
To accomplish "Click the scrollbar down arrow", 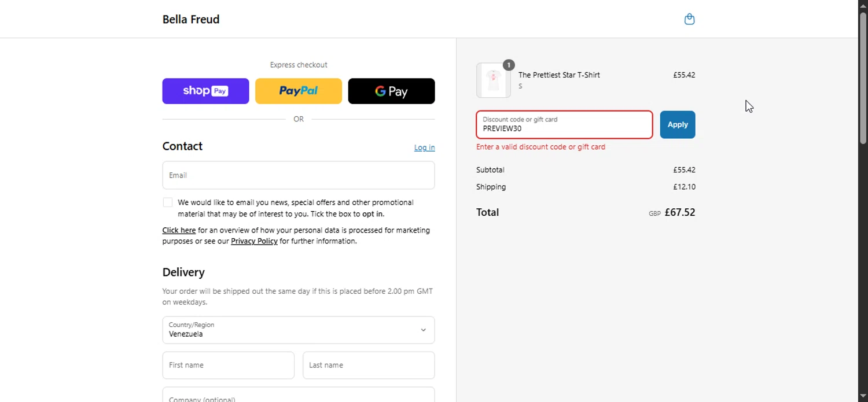I will pos(863,397).
